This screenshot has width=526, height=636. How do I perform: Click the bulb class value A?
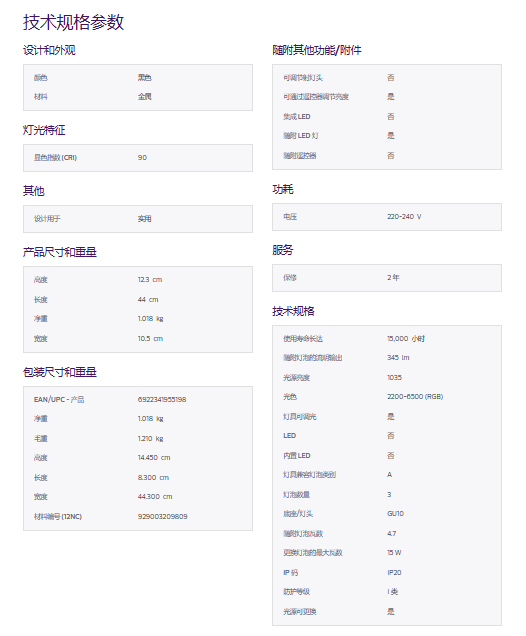click(x=390, y=475)
